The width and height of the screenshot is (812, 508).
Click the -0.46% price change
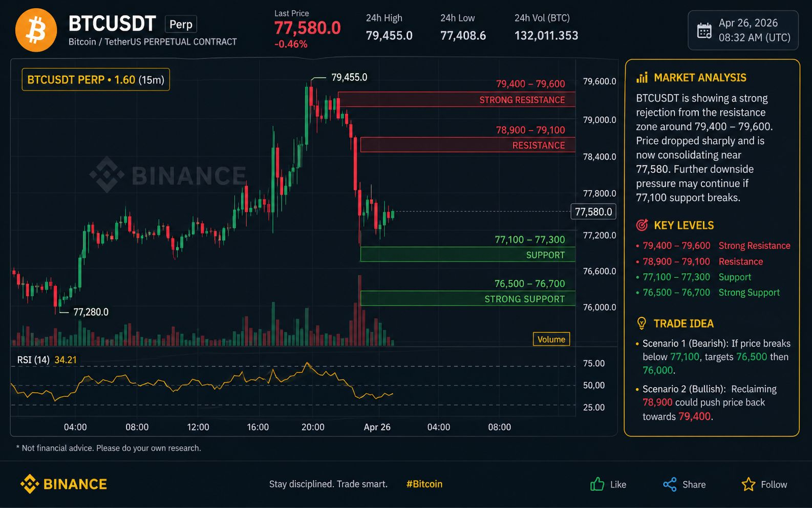pyautogui.click(x=291, y=44)
